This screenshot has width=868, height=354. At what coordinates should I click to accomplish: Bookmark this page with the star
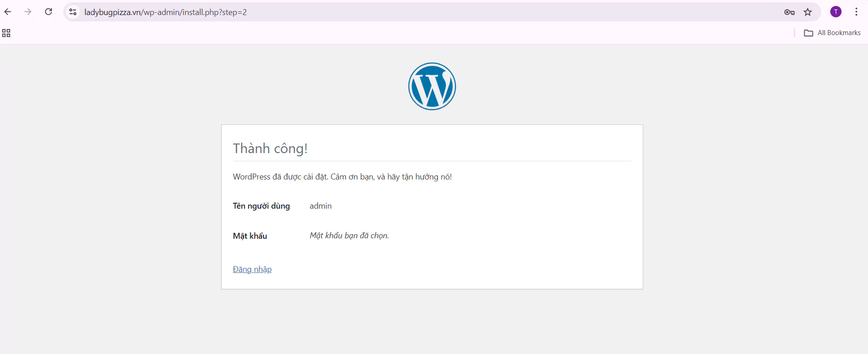tap(808, 12)
